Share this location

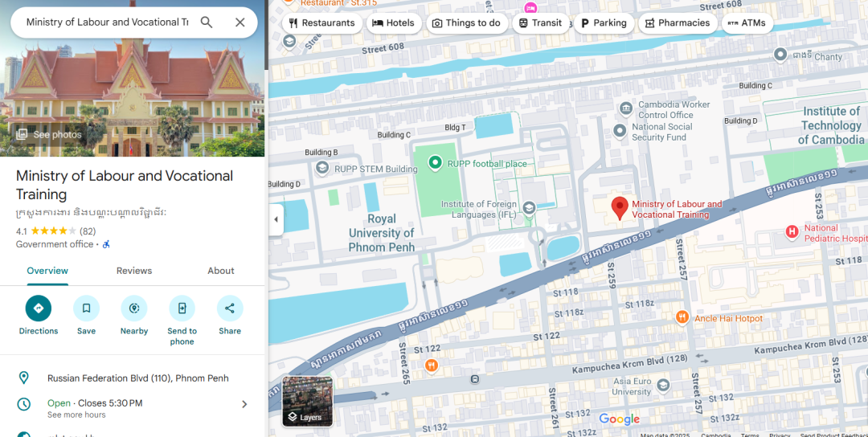pyautogui.click(x=230, y=308)
